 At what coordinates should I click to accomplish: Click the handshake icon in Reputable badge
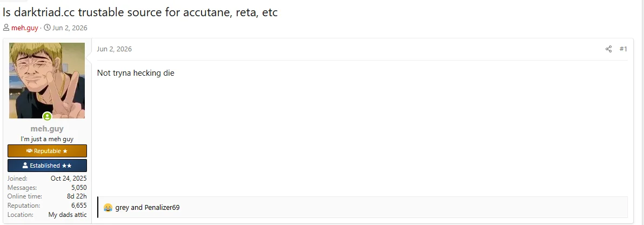(29, 151)
